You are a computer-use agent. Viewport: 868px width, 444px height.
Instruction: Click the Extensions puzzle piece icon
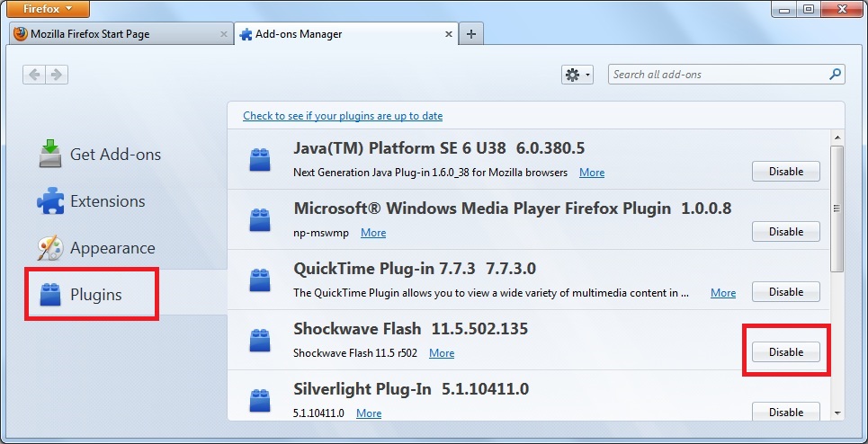point(50,201)
